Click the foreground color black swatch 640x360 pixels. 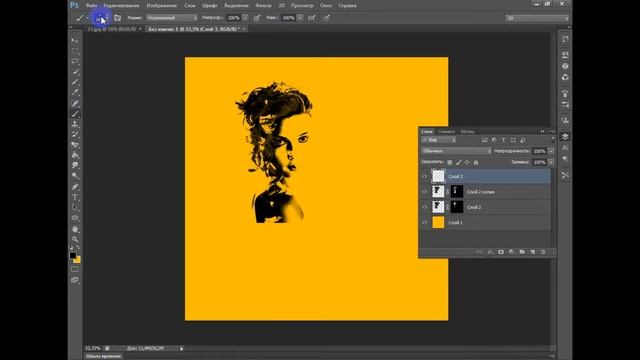coord(73,255)
